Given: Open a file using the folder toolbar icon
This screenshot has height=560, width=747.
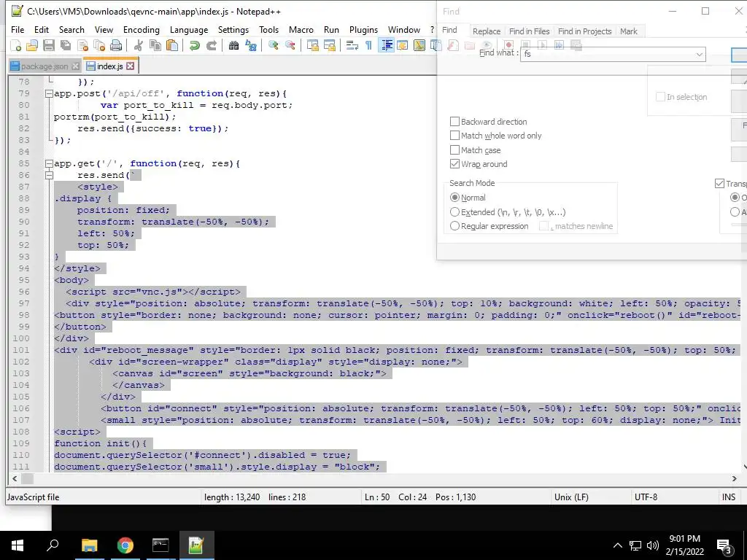Looking at the screenshot, I should [x=32, y=46].
